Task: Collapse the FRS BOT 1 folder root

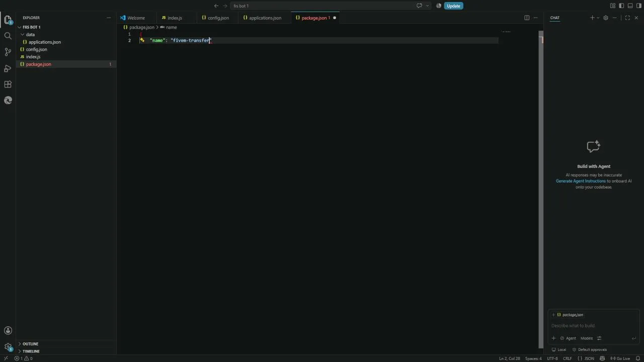Action: (x=66, y=27)
